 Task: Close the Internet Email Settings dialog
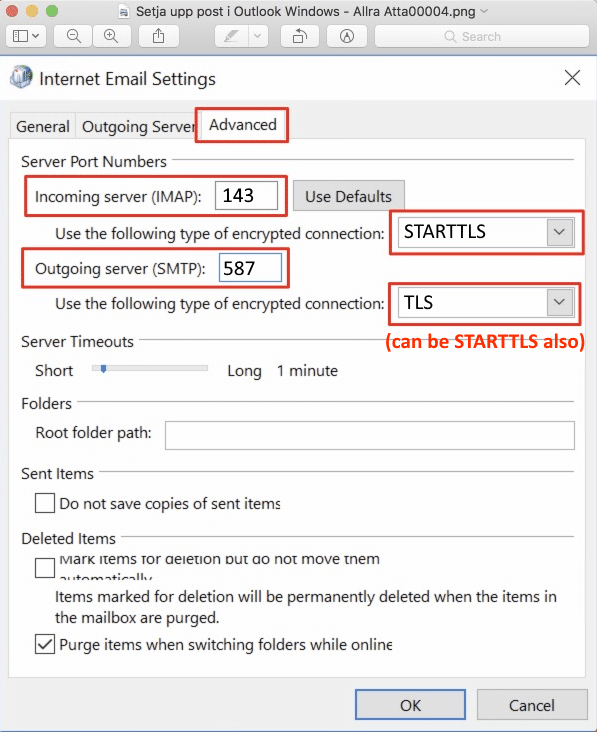[572, 77]
